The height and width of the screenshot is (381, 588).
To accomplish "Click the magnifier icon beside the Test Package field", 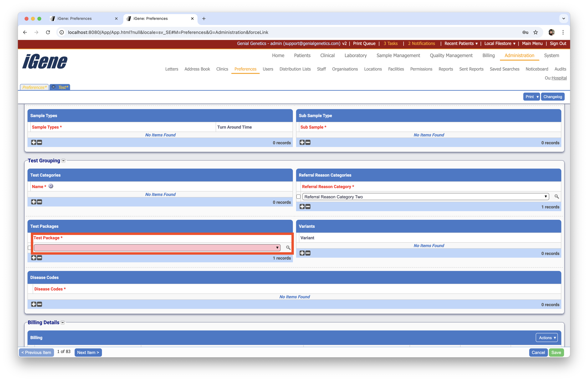I will 288,247.
